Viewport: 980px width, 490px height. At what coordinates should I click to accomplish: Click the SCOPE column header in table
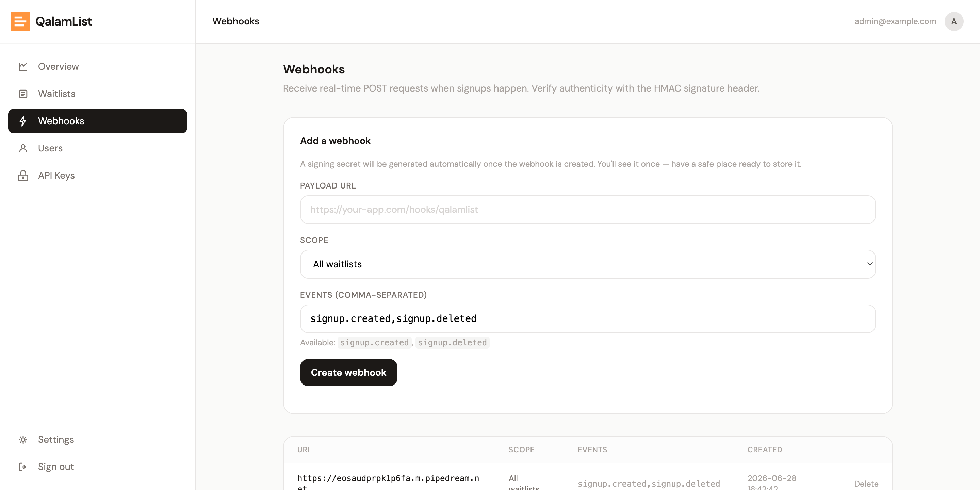[x=521, y=450]
